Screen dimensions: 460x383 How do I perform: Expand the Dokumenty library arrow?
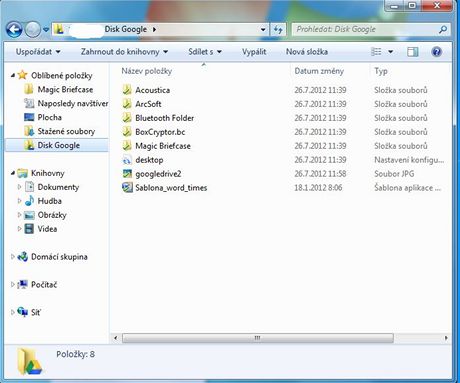pyautogui.click(x=19, y=187)
